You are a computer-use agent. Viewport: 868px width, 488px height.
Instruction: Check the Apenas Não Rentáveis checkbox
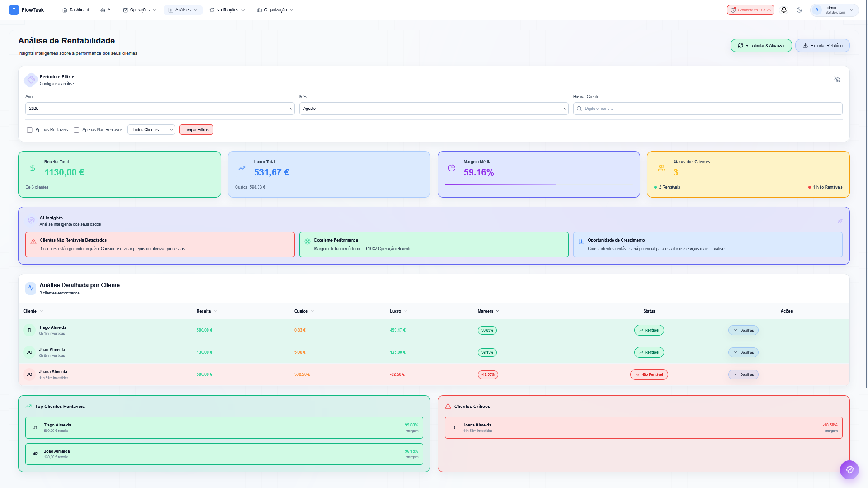76,130
